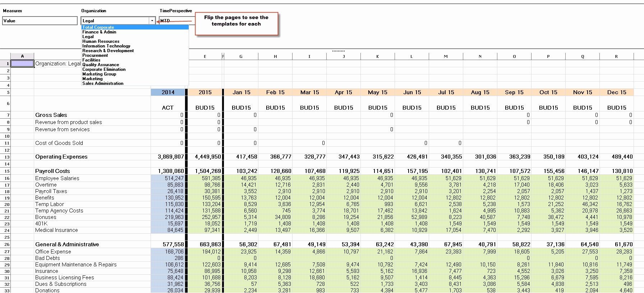Screen dimensions: 644x293
Task: Select cell A1 in the spreadsheet
Action: [x=22, y=64]
